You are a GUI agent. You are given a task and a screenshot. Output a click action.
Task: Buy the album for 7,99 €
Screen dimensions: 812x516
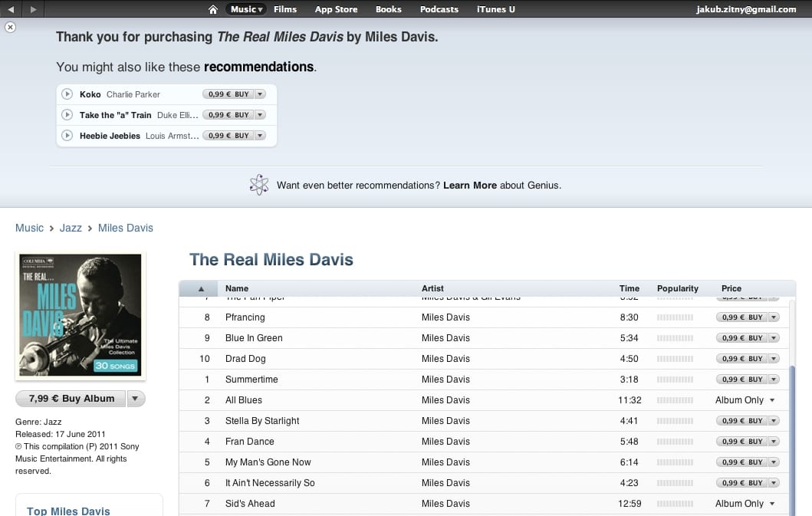pyautogui.click(x=71, y=399)
